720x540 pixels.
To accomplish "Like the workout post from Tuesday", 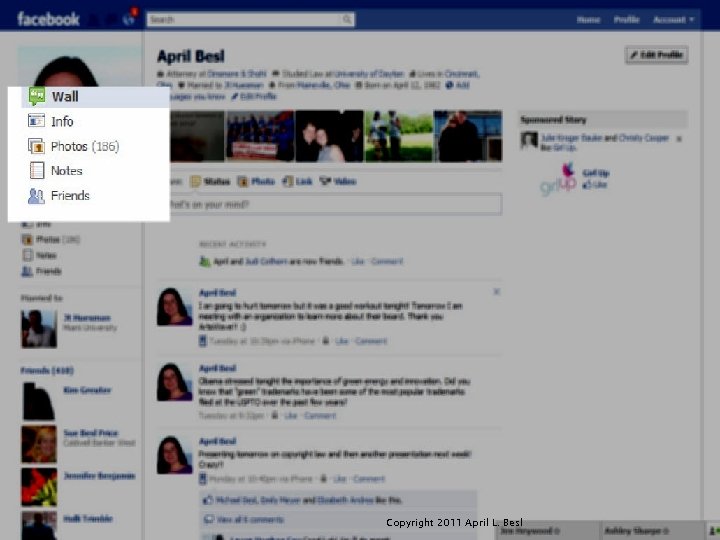I will pyautogui.click(x=342, y=341).
